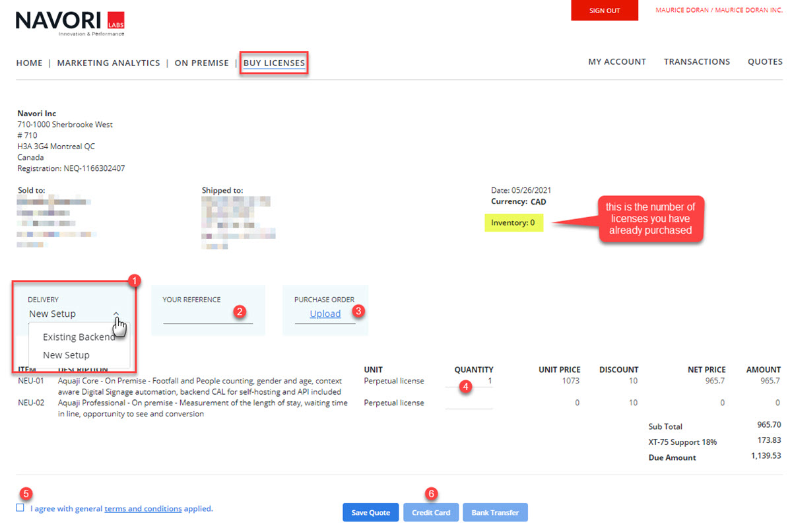The width and height of the screenshot is (792, 532).
Task: Click the NET PRICE column header
Action: 707,370
